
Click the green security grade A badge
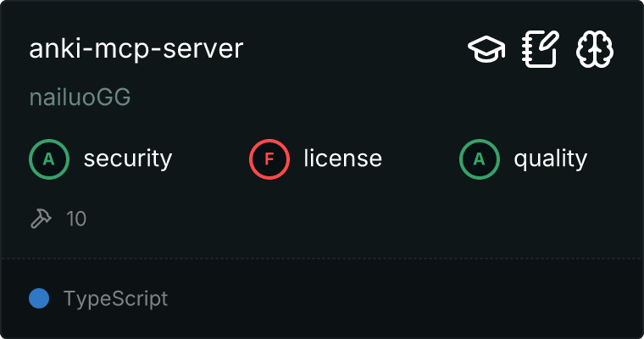[49, 158]
